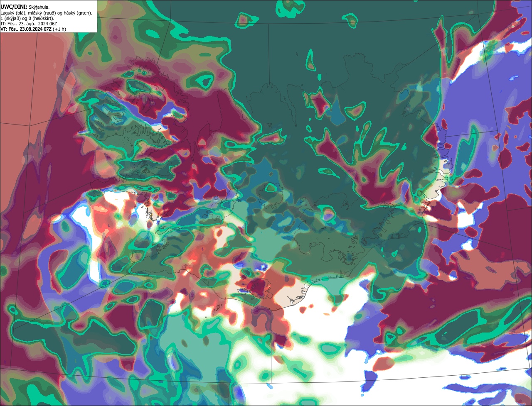Click the "1 (skýjað) og 0 (heiðskírt)." line
Viewport: 532px width, 406px height.
point(27,18)
